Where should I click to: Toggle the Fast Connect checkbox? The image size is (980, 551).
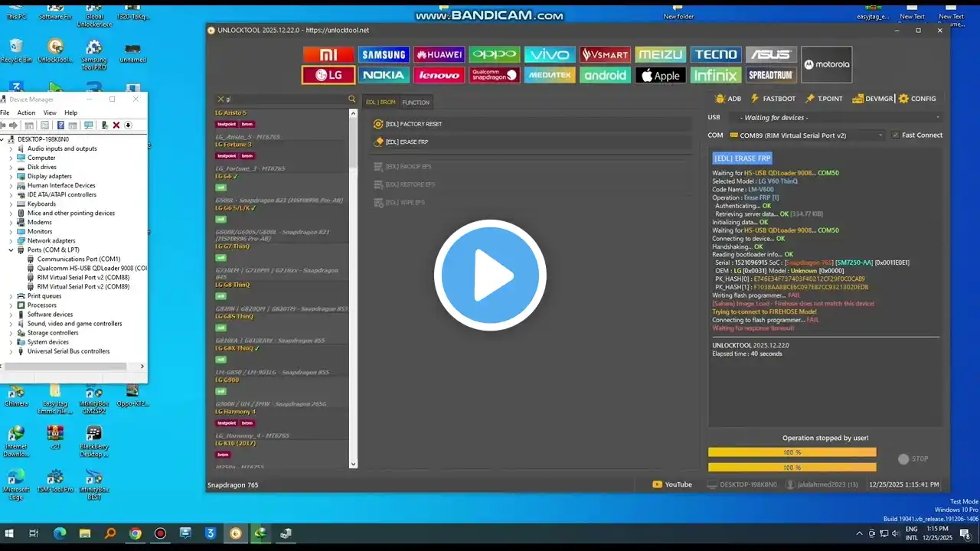pos(895,135)
